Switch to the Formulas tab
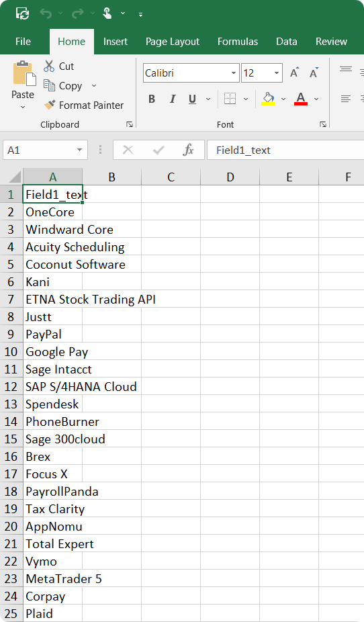This screenshot has width=364, height=622. (x=238, y=42)
